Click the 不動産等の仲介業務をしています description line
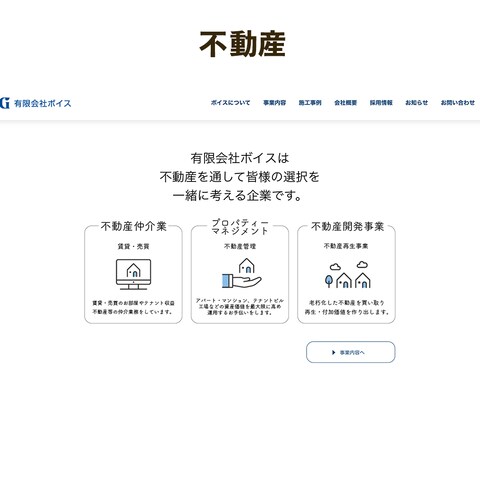 [x=133, y=312]
